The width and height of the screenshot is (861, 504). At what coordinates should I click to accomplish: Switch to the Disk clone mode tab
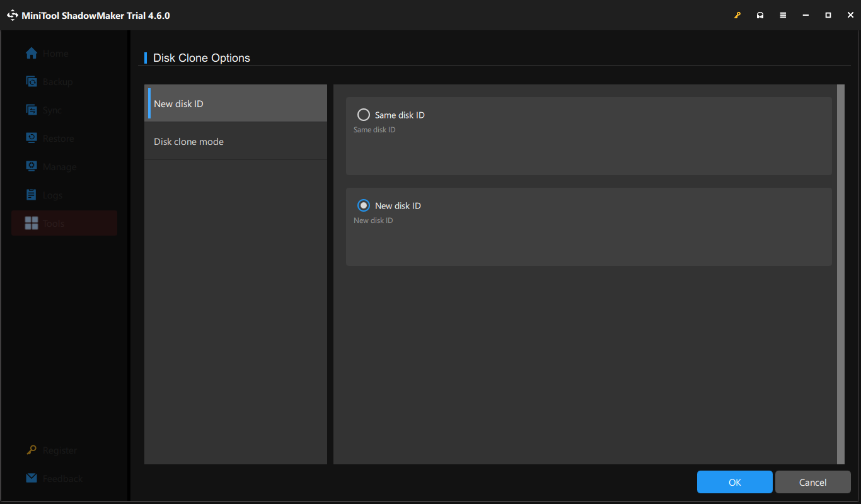tap(188, 141)
